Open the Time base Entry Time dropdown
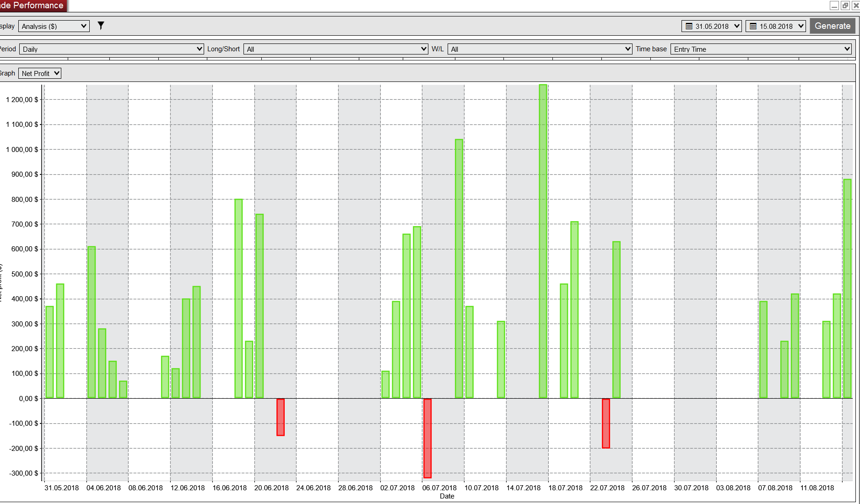The height and width of the screenshot is (504, 860). click(x=761, y=49)
